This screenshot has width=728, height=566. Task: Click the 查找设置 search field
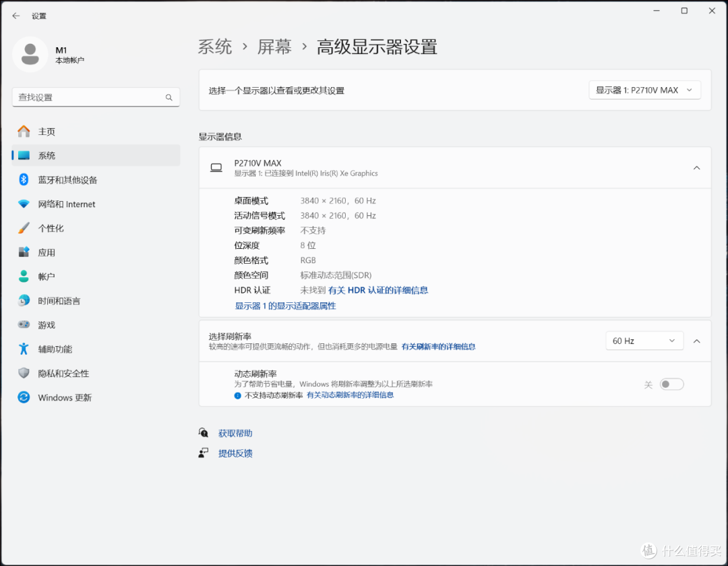[96, 97]
